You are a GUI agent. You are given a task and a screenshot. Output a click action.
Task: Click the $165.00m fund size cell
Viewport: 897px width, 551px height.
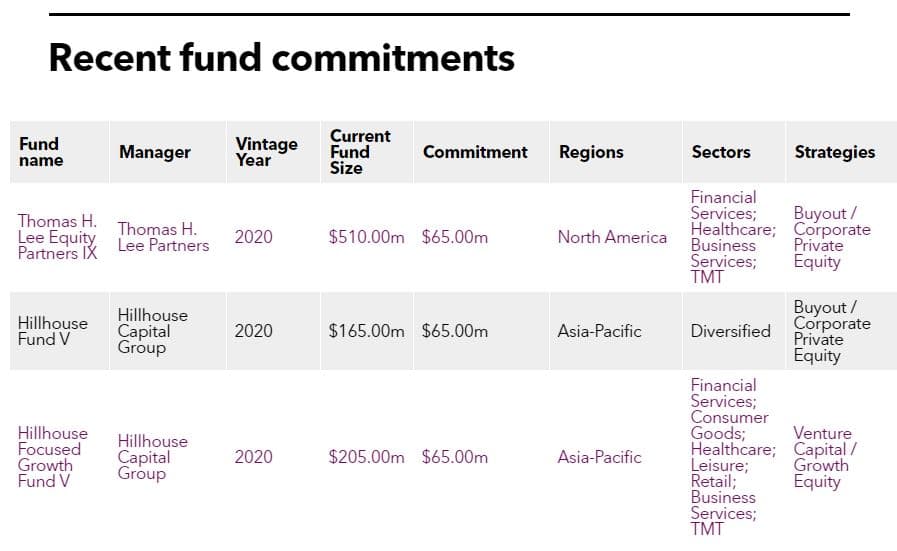pyautogui.click(x=366, y=331)
